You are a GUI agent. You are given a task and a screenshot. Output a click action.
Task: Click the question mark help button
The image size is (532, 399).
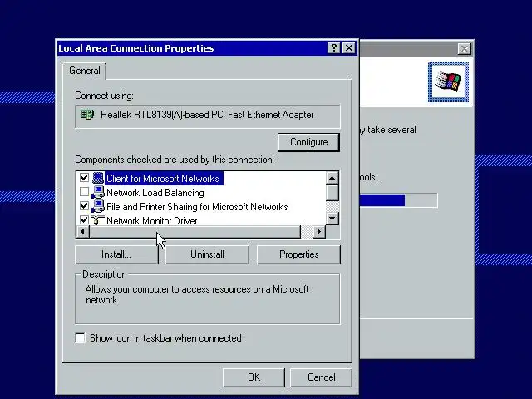coord(334,48)
